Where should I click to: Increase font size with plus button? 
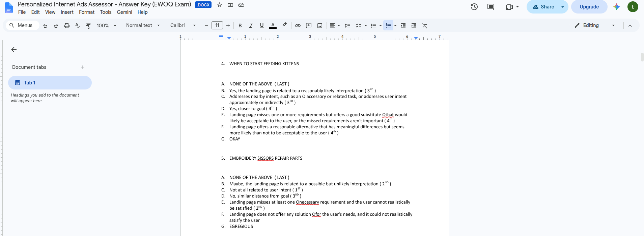[x=228, y=26]
